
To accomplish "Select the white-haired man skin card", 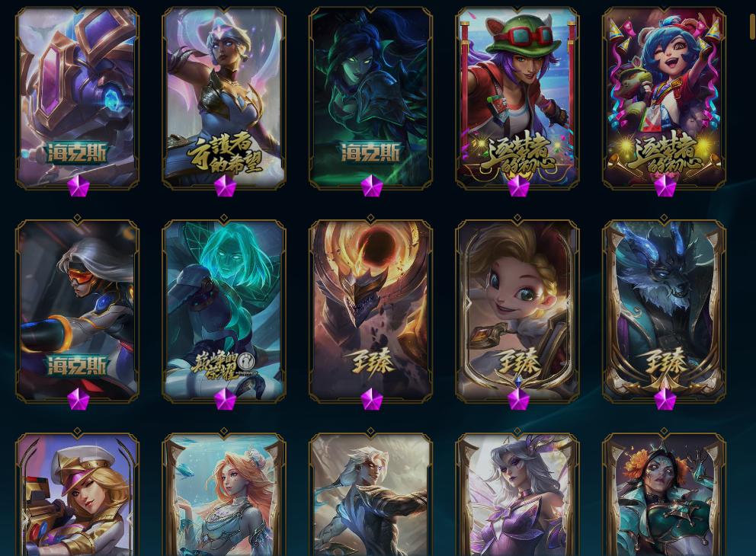I will click(x=371, y=494).
